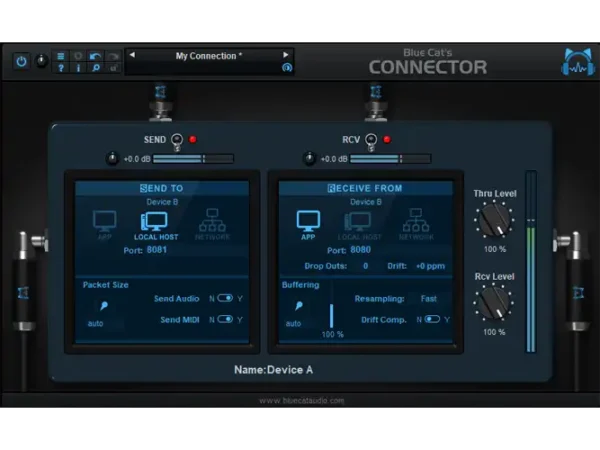Viewport: 600px width, 450px height.
Task: Select previous preset with left arrow
Action: point(132,55)
